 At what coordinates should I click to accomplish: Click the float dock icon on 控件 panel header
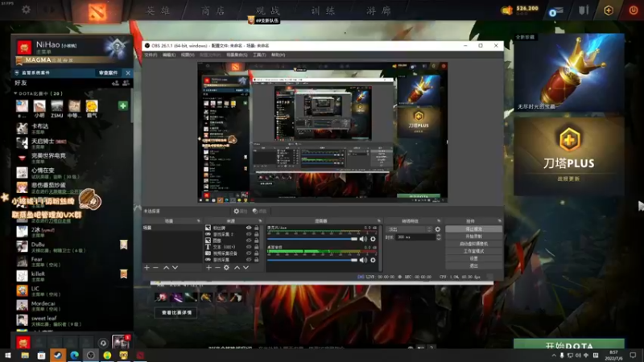pyautogui.click(x=499, y=220)
